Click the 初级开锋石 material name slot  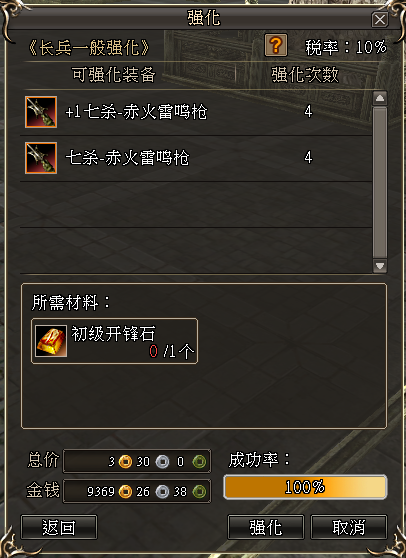click(114, 341)
